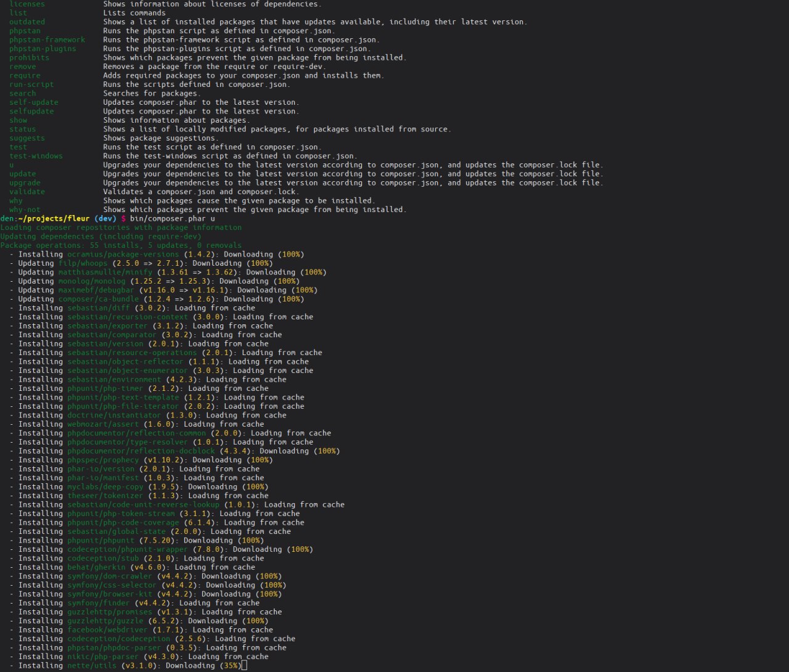Screen dimensions: 789x672
Task: Click package name 'sebastian/environment'
Action: pos(114,380)
